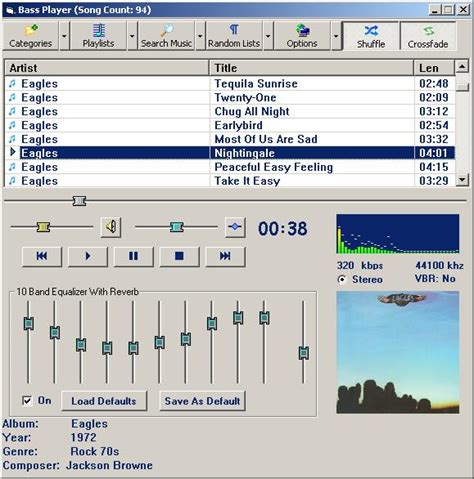
Task: Click the 00:38 elapsed time display
Action: pyautogui.click(x=283, y=229)
